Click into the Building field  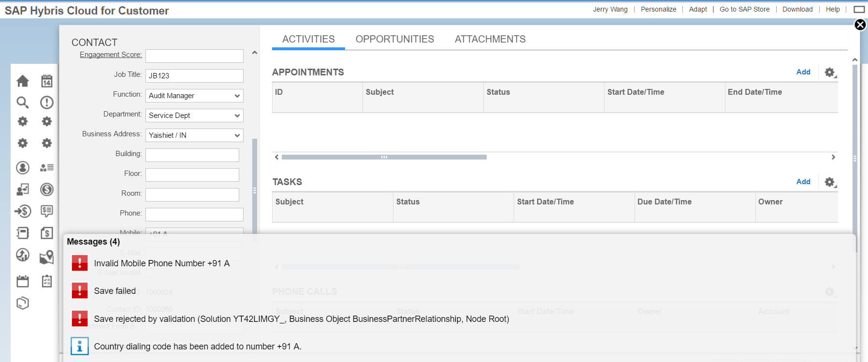click(192, 155)
